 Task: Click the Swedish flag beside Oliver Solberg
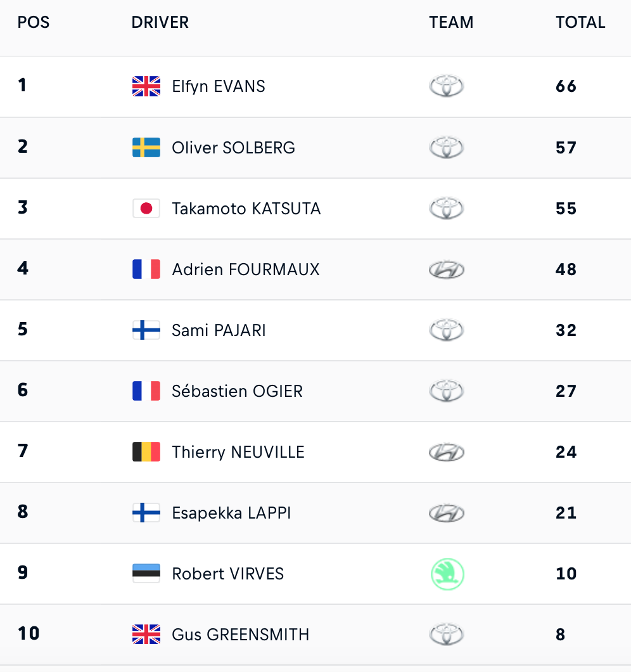[146, 148]
